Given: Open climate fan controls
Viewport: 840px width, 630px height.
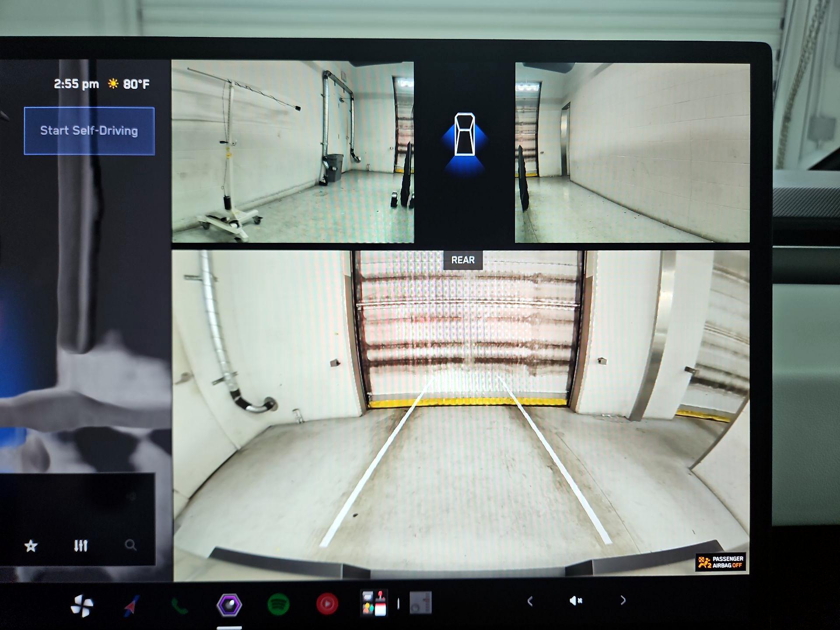Looking at the screenshot, I should 82,605.
